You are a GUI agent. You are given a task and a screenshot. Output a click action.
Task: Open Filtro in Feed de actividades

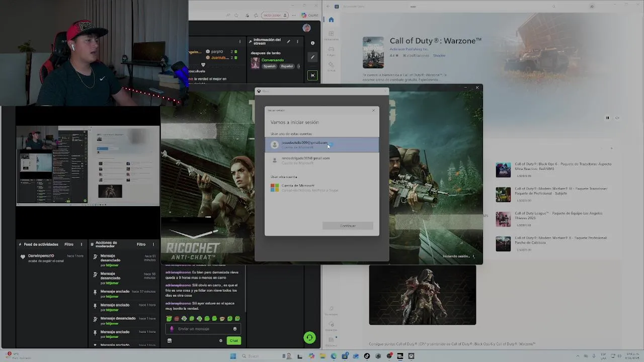pos(69,244)
